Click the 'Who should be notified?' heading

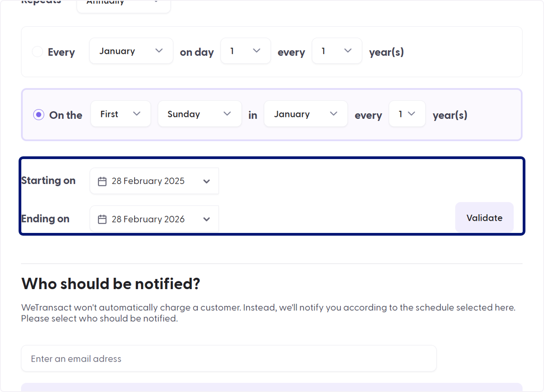(x=111, y=284)
